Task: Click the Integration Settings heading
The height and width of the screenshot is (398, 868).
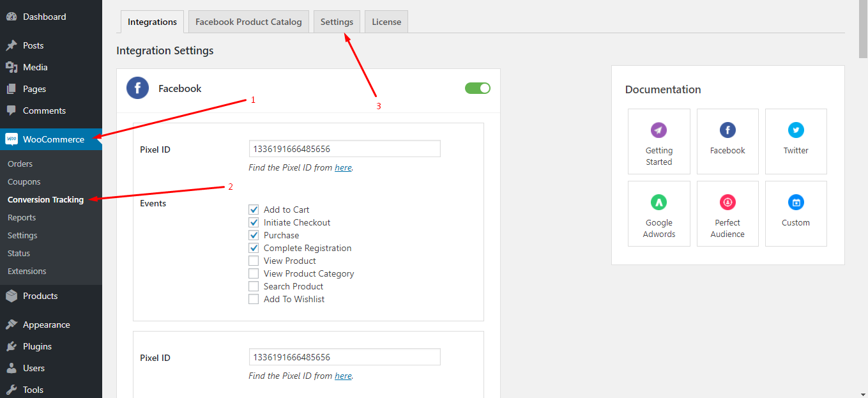Action: 165,50
